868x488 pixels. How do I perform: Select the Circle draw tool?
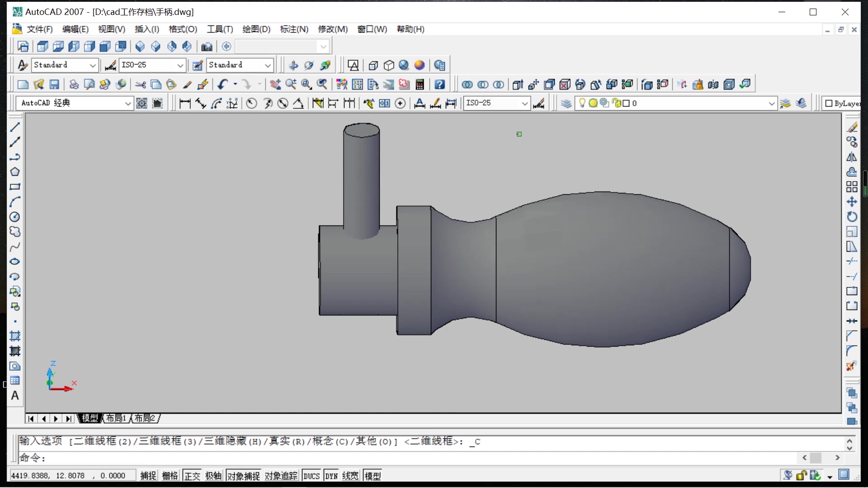tap(15, 217)
